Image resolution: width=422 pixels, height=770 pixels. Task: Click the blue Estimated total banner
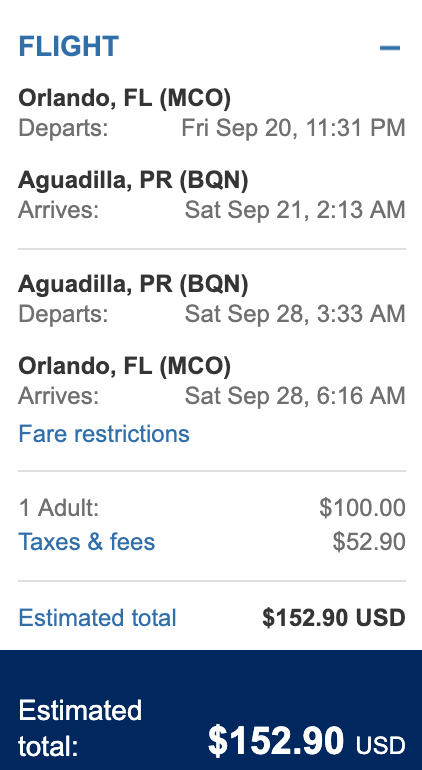(211, 710)
